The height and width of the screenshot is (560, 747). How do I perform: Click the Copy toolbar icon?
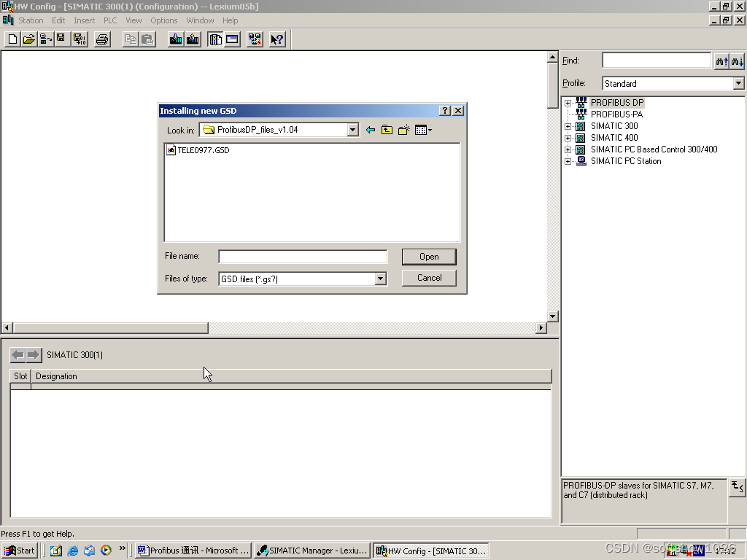click(131, 39)
